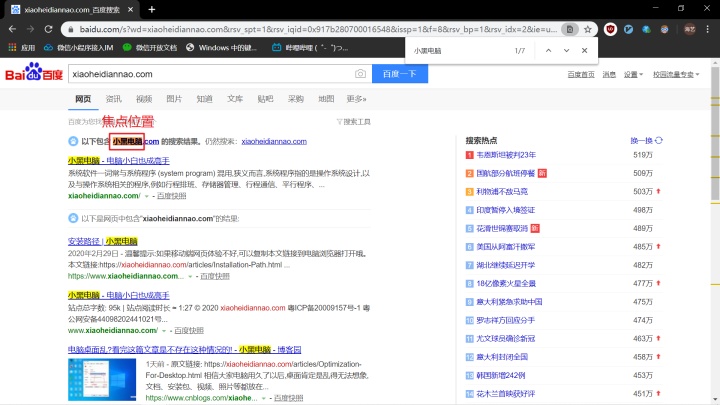Close the find-in-page bar
This screenshot has height=405, width=720.
point(584,51)
